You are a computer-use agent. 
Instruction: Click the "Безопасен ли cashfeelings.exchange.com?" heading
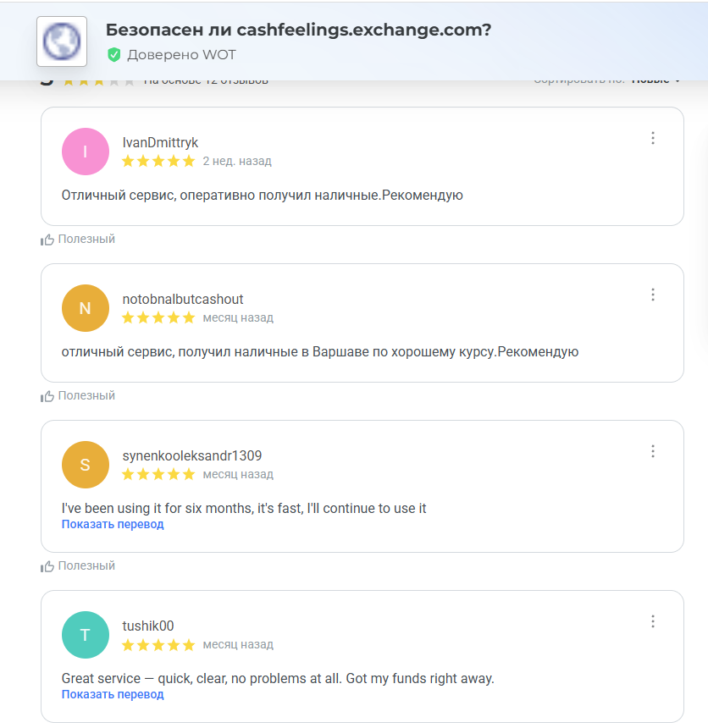[298, 30]
